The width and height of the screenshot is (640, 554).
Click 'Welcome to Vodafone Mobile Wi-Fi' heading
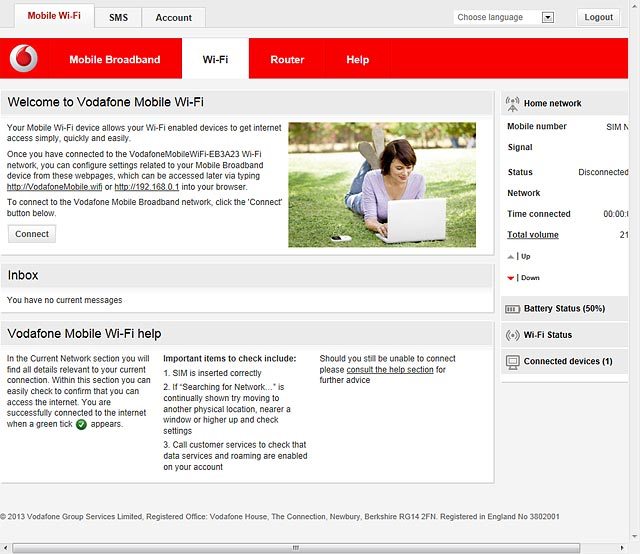click(106, 102)
